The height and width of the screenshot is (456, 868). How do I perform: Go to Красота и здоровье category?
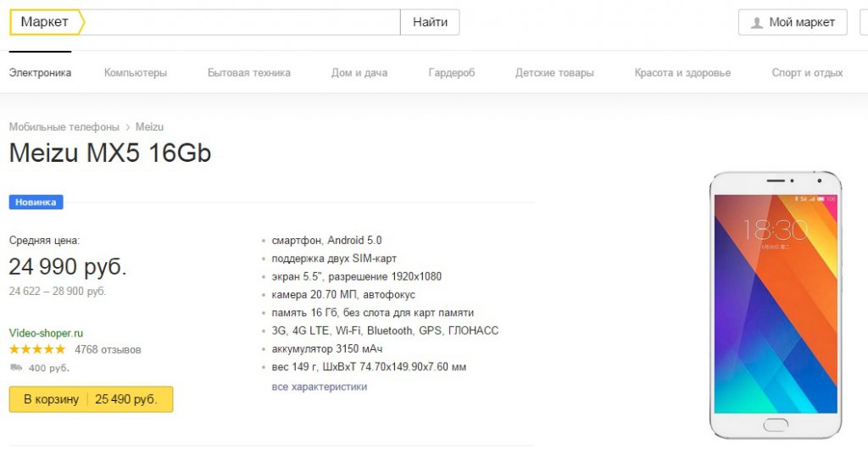pyautogui.click(x=682, y=73)
